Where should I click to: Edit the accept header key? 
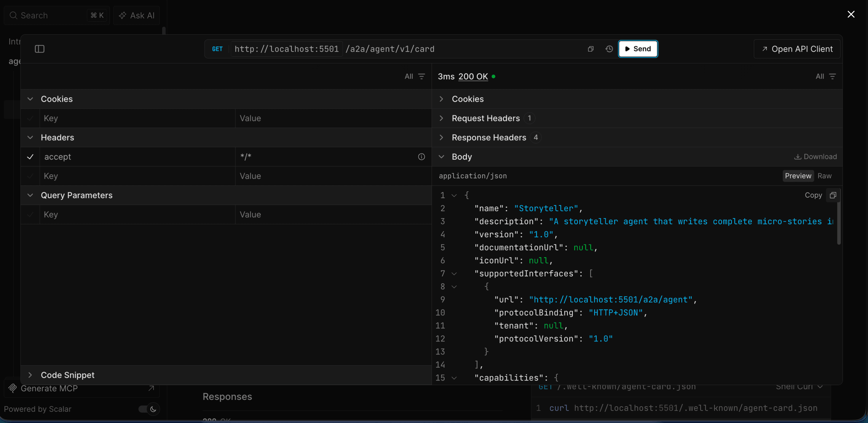(x=138, y=157)
